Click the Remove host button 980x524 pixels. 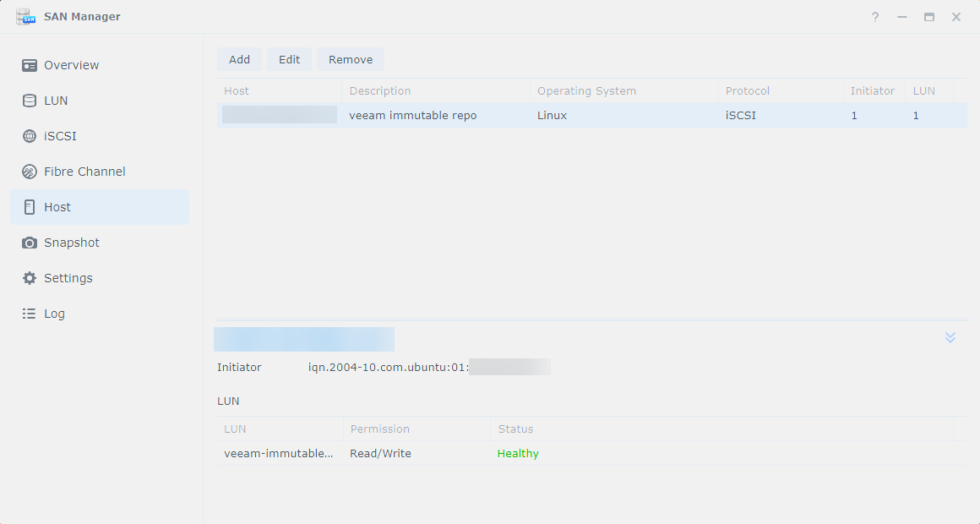351,59
